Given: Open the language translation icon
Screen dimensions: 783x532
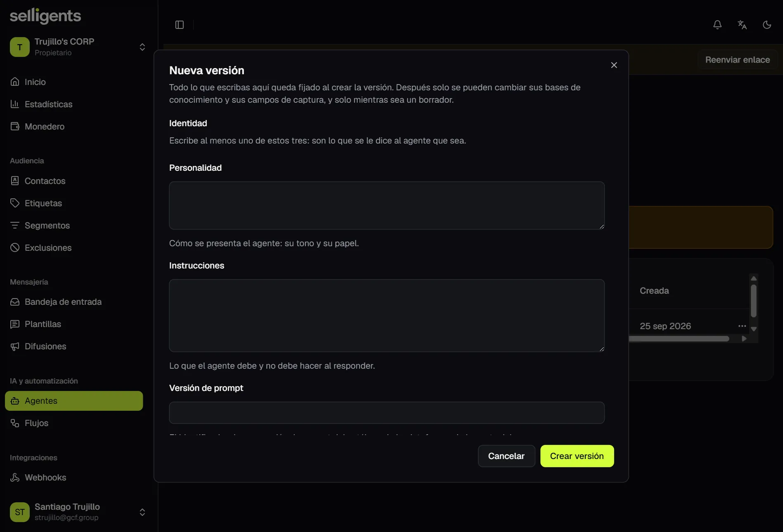Looking at the screenshot, I should coord(742,25).
